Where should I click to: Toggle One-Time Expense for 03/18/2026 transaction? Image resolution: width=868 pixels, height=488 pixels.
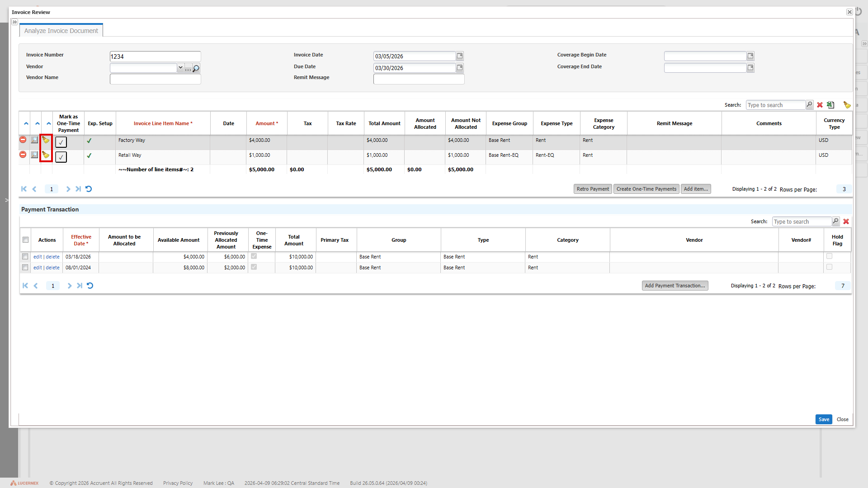click(x=254, y=256)
